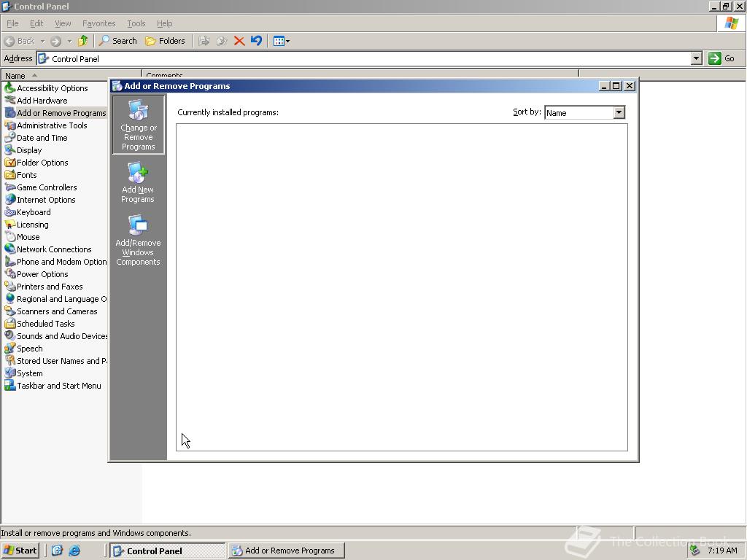Open the Tools menu

pos(136,23)
